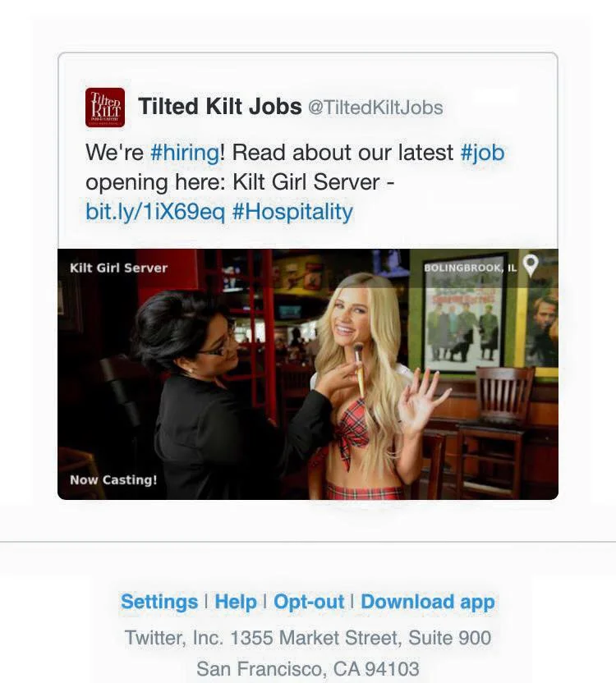Click the Twitter, Inc. address line
The height and width of the screenshot is (683, 616).
[x=308, y=638]
